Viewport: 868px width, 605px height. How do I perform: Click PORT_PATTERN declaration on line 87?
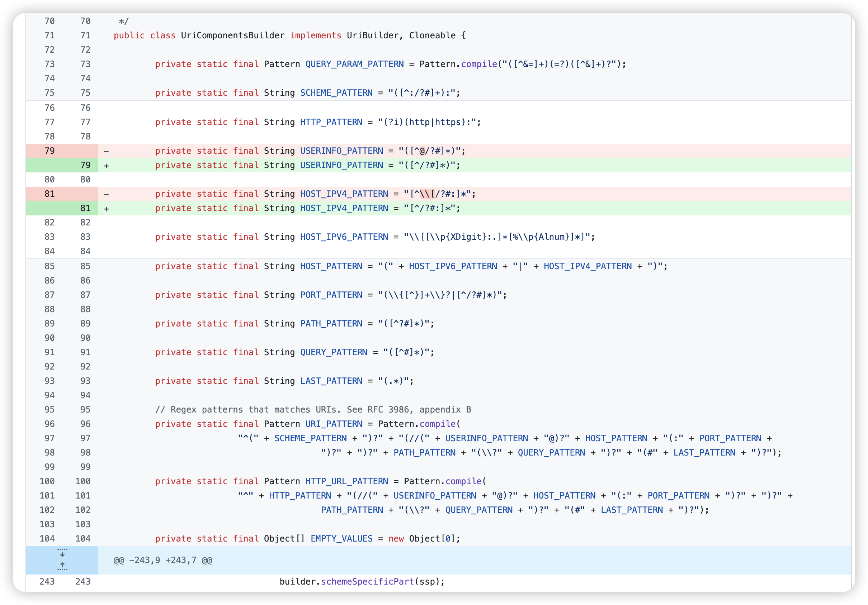coord(331,295)
